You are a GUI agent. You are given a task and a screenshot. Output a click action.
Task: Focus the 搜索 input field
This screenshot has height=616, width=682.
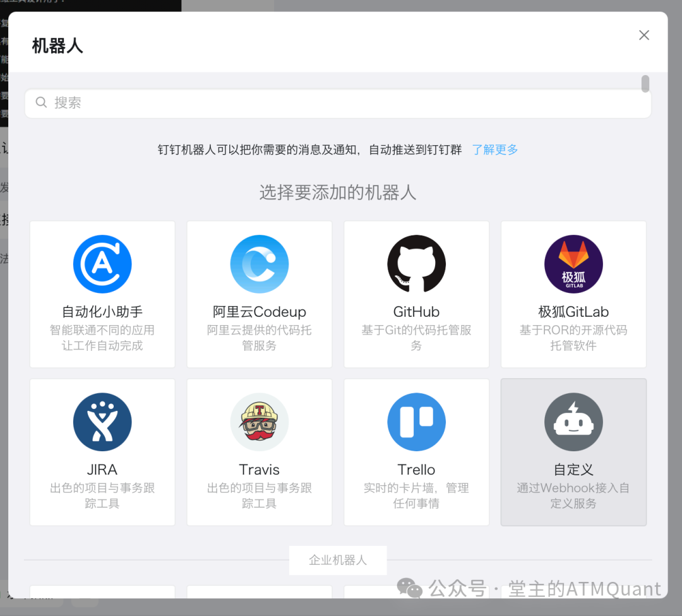[338, 103]
